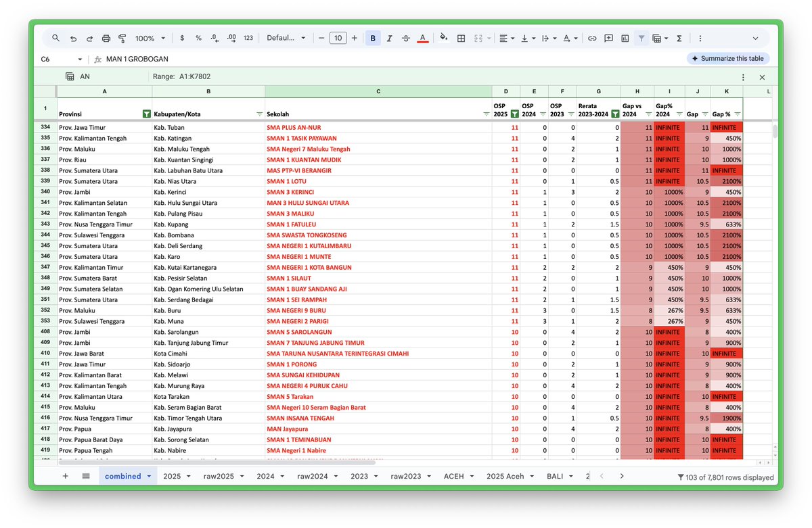Open text wrapping dropdown

(x=548, y=39)
